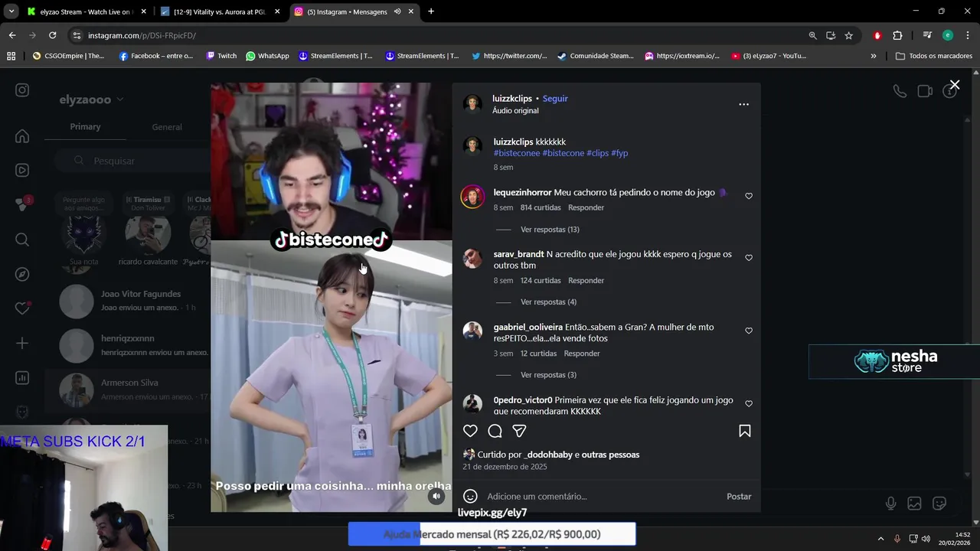The image size is (980, 551).
Task: Open Explore compass in sidebar
Action: [22, 274]
